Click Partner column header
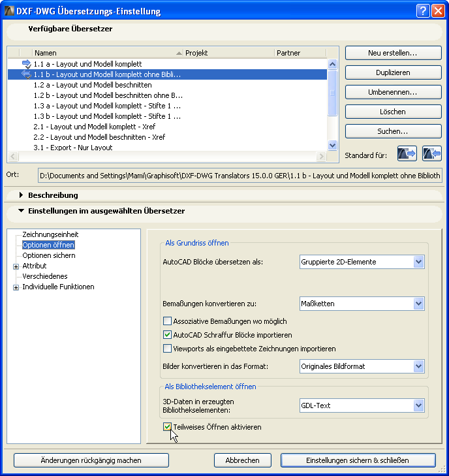Image resolution: width=449 pixels, height=476 pixels. click(x=300, y=53)
